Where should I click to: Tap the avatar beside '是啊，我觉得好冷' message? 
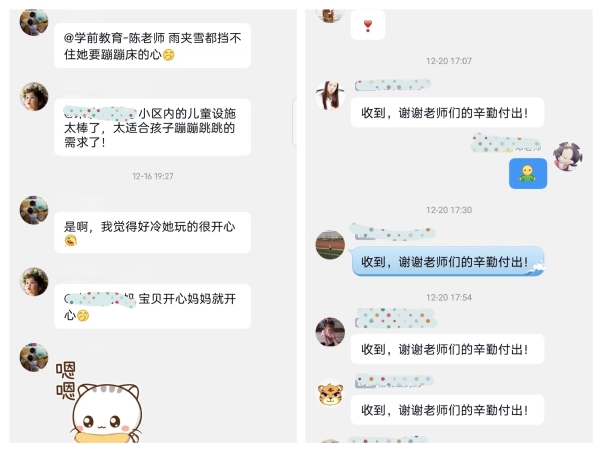[x=34, y=210]
